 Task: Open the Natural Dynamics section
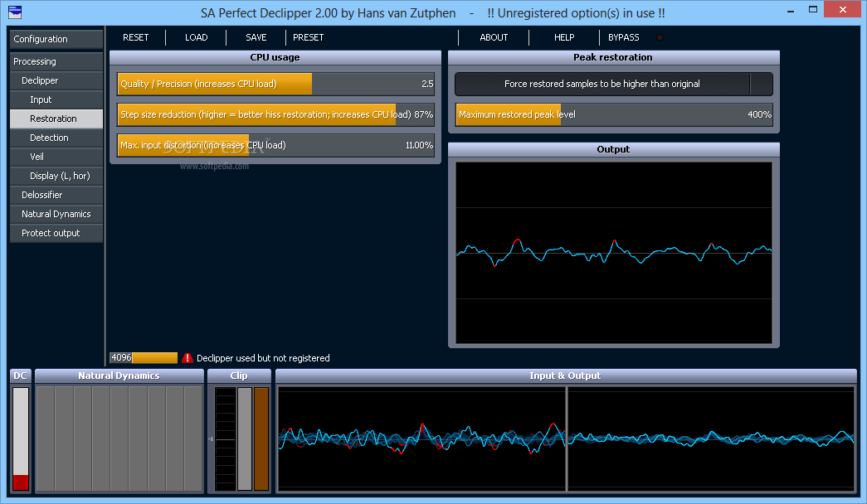click(x=56, y=214)
